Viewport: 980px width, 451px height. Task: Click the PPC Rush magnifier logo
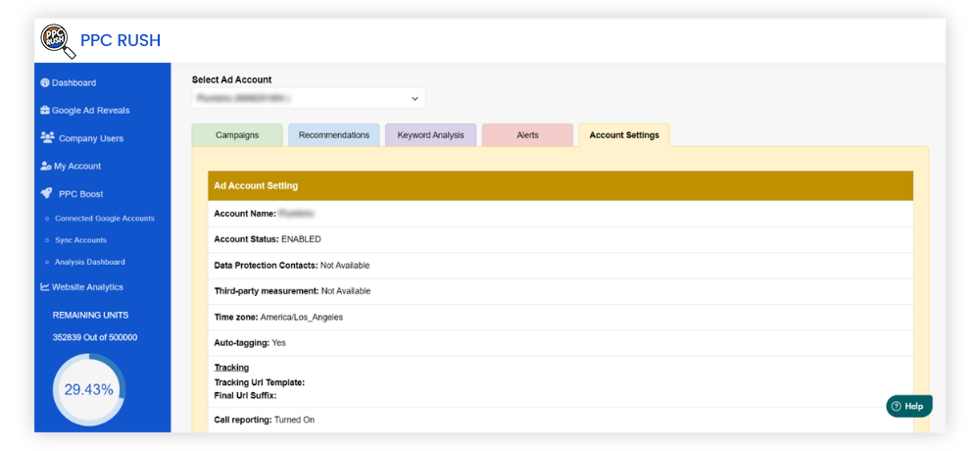click(x=57, y=40)
